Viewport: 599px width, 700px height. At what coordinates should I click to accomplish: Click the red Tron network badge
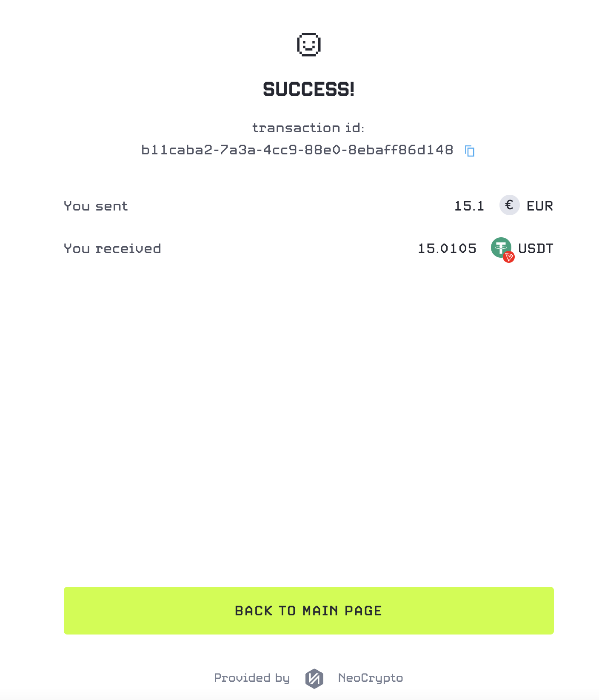tap(509, 257)
